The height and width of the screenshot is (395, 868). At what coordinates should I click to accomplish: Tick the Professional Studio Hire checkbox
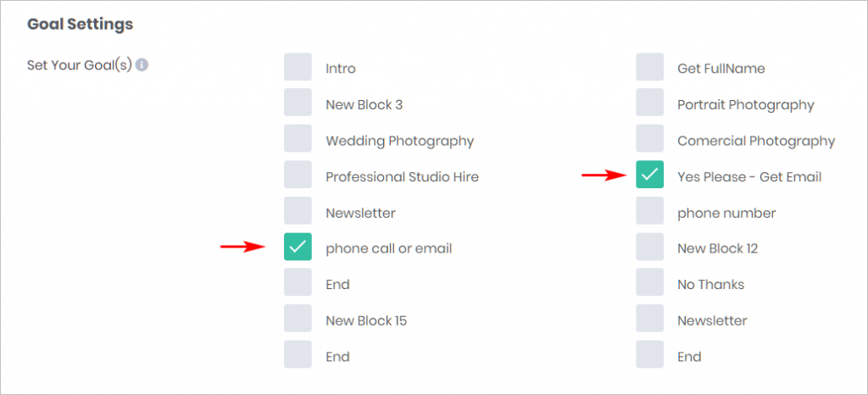298,175
